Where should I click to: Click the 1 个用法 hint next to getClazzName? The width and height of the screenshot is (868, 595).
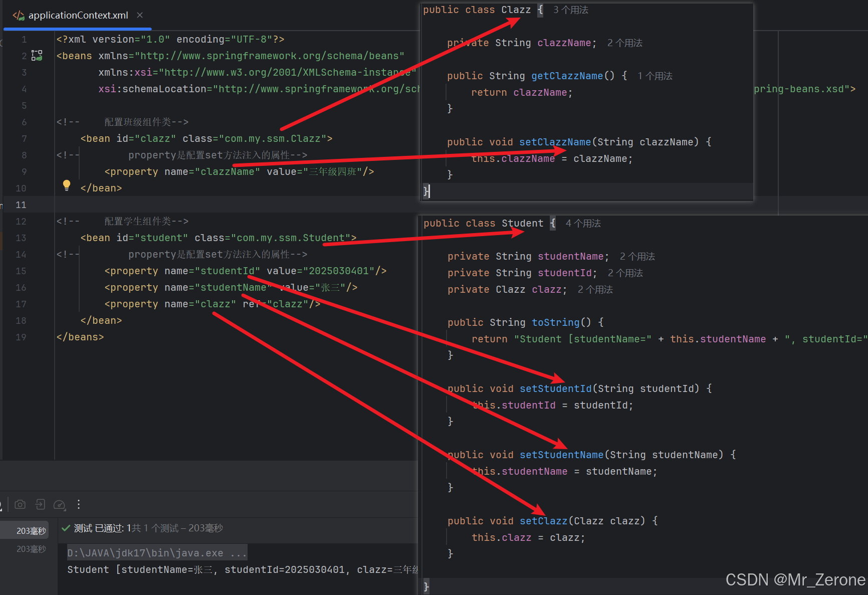655,76
